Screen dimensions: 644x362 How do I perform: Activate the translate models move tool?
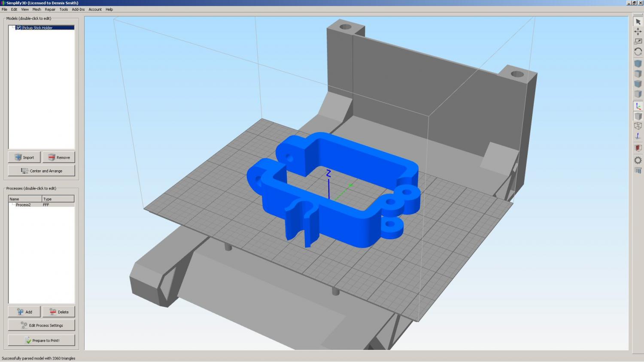pyautogui.click(x=638, y=31)
